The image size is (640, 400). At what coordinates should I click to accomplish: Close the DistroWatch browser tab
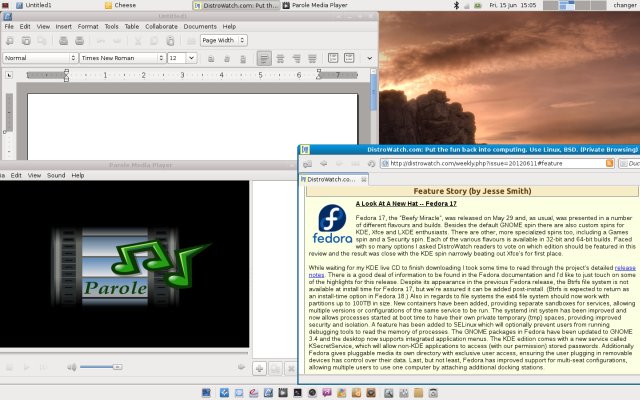(364, 180)
